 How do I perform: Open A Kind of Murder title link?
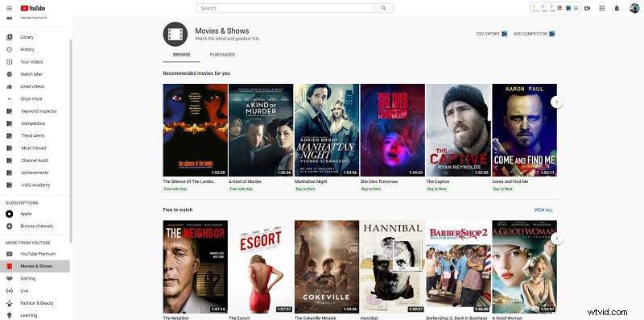click(245, 181)
